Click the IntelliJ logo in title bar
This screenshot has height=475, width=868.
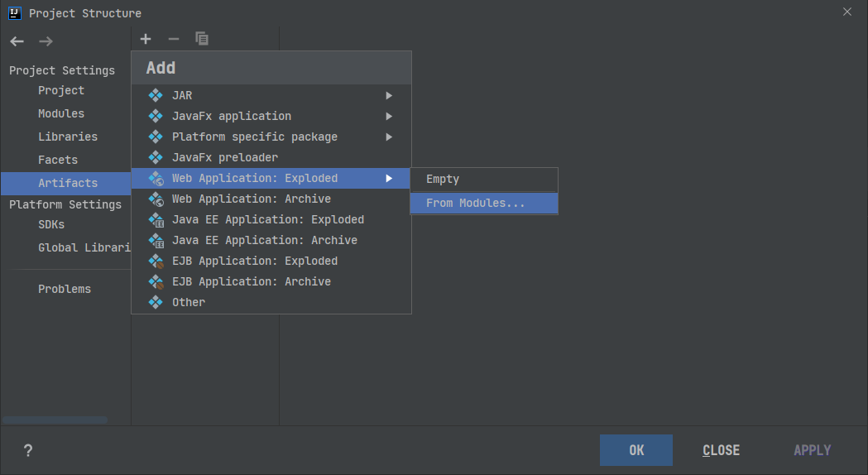[15, 12]
